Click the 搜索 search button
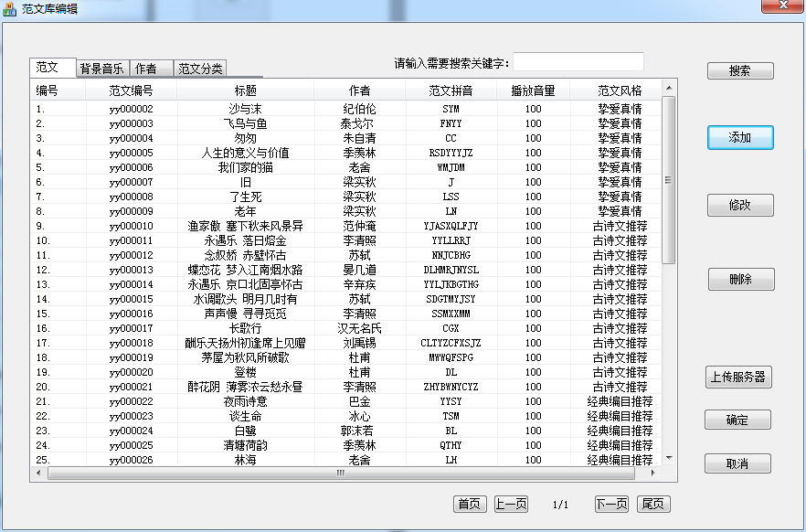This screenshot has width=806, height=532. pyautogui.click(x=739, y=70)
